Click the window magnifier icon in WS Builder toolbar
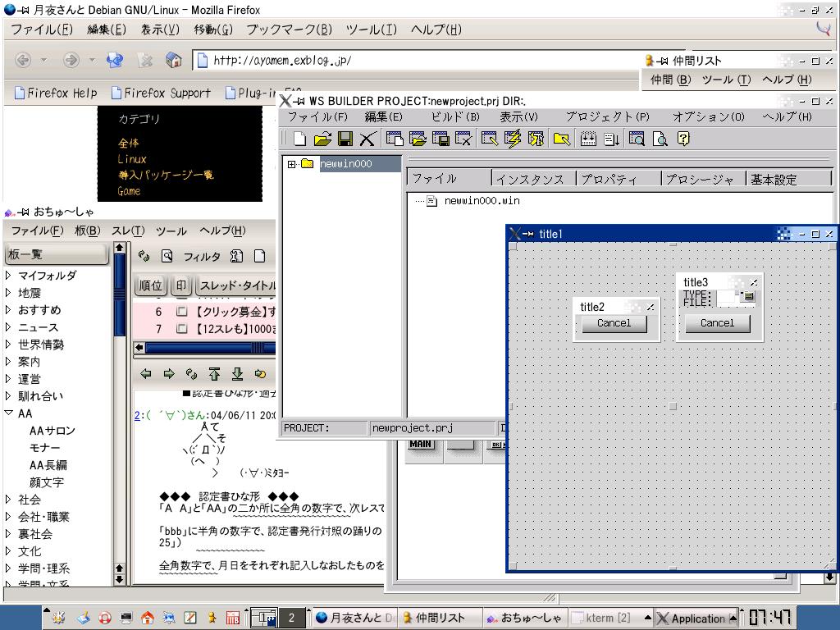 pyautogui.click(x=637, y=139)
